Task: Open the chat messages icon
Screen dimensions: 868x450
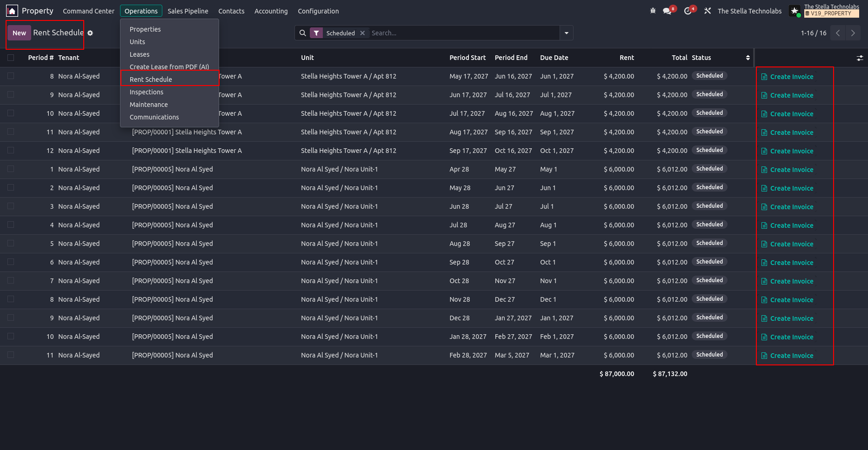Action: pyautogui.click(x=667, y=11)
